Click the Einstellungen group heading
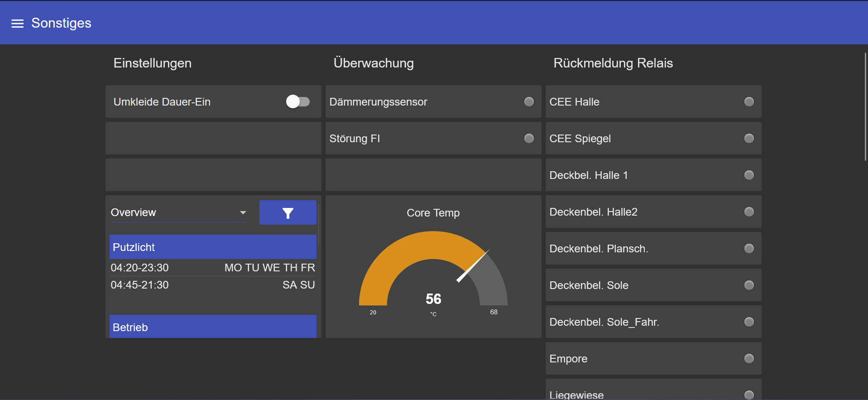This screenshot has width=868, height=400. coord(153,63)
